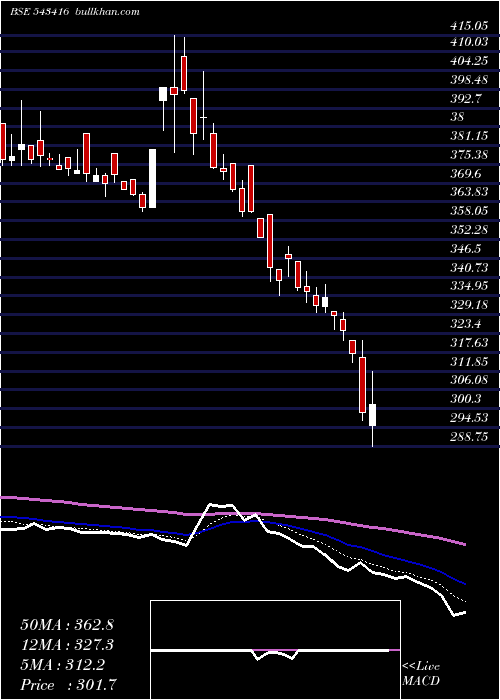Click the <<Live MACD label

click(x=421, y=673)
